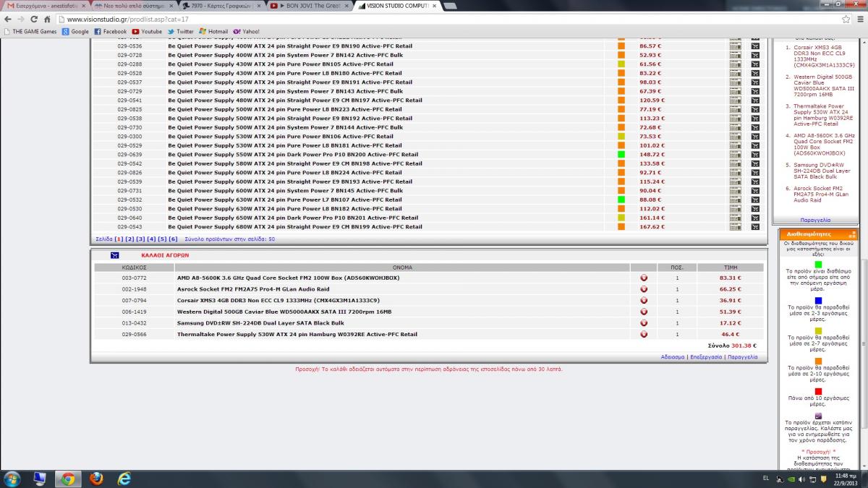Click the Παραγγελία link under the basket total
This screenshot has height=488, width=868.
[743, 357]
